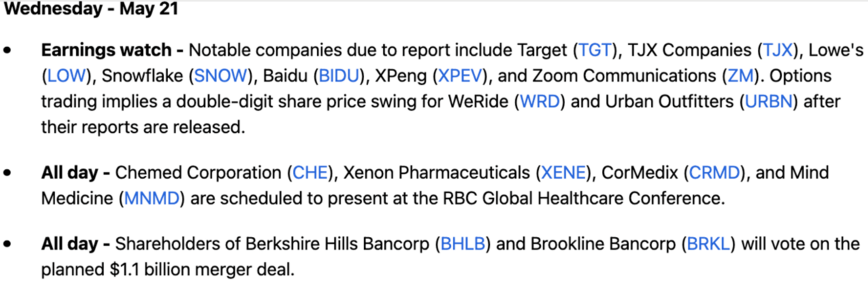Click the Wednesday - May 21 heading
Screen dimensions: 868x290
[x=91, y=10]
